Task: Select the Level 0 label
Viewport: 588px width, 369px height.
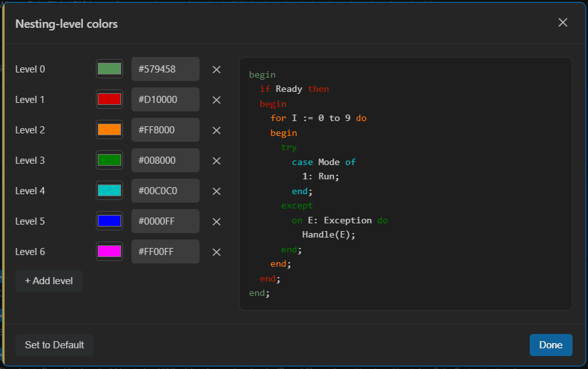Action: click(30, 69)
